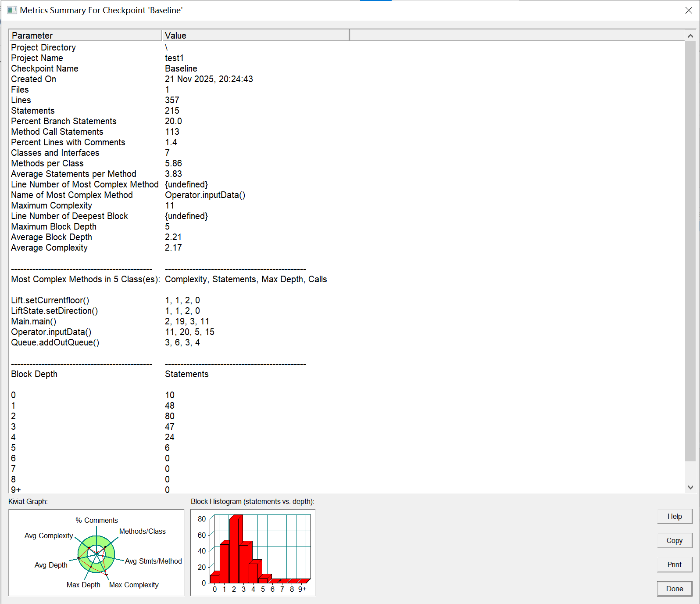Click the scrollbar up arrow
Viewport: 700px width, 604px height.
point(690,36)
